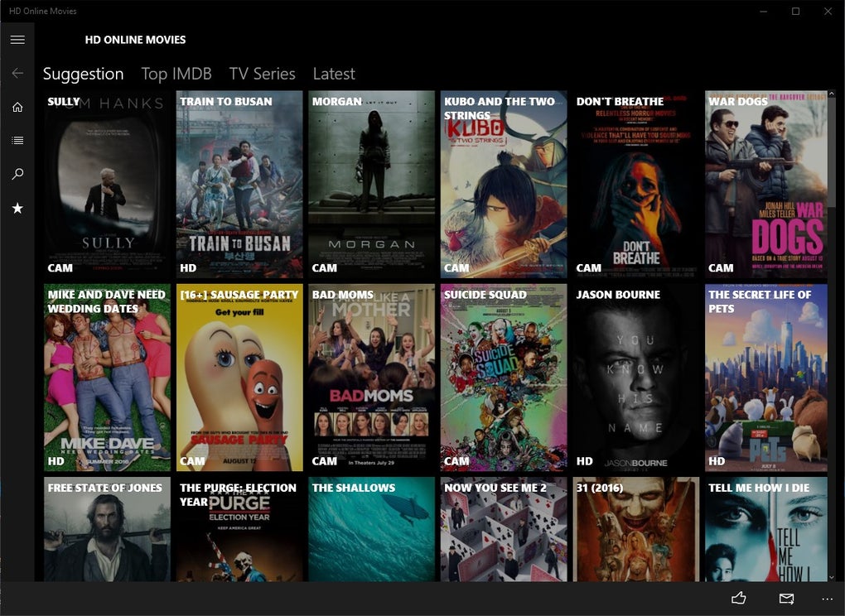Image resolution: width=845 pixels, height=616 pixels.
Task: Open the Jason Bourne poster
Action: coord(636,378)
